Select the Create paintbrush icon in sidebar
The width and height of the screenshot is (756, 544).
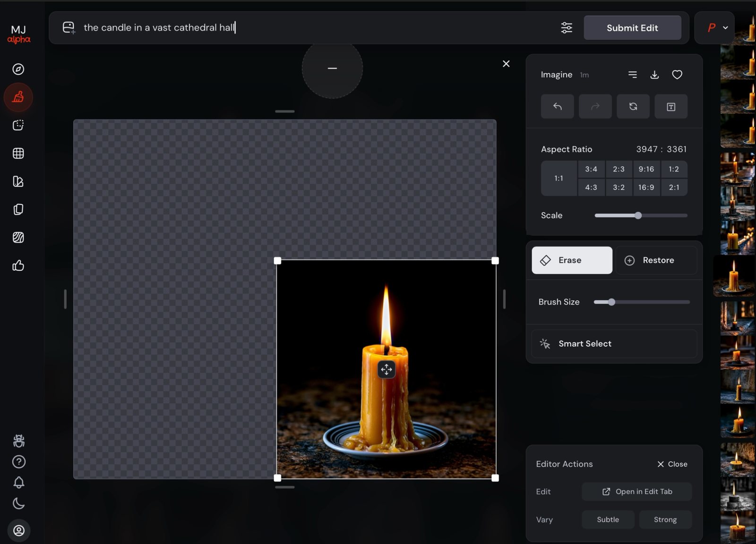[x=18, y=97]
